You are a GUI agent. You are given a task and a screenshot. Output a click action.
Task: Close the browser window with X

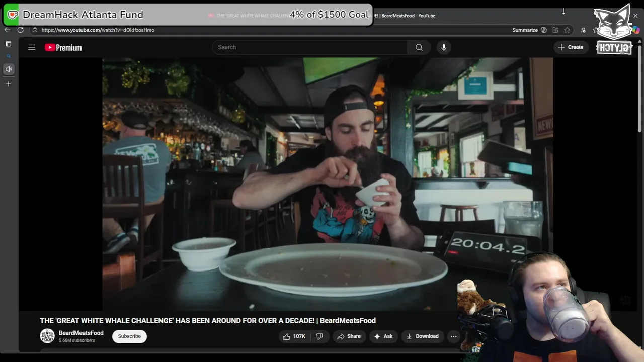click(x=635, y=16)
